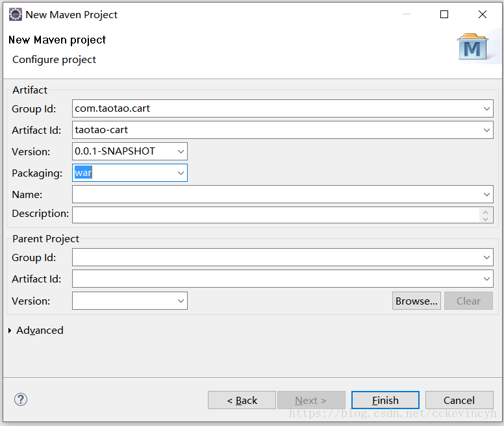Click the Finish button
Viewport: 504px width, 426px height.
coord(385,400)
